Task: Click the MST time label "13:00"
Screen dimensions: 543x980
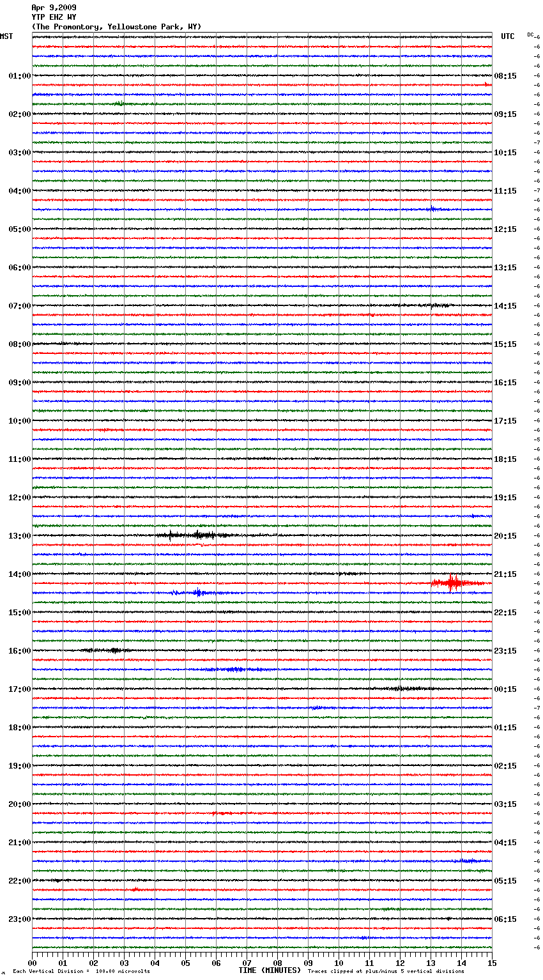Action: click(x=20, y=536)
